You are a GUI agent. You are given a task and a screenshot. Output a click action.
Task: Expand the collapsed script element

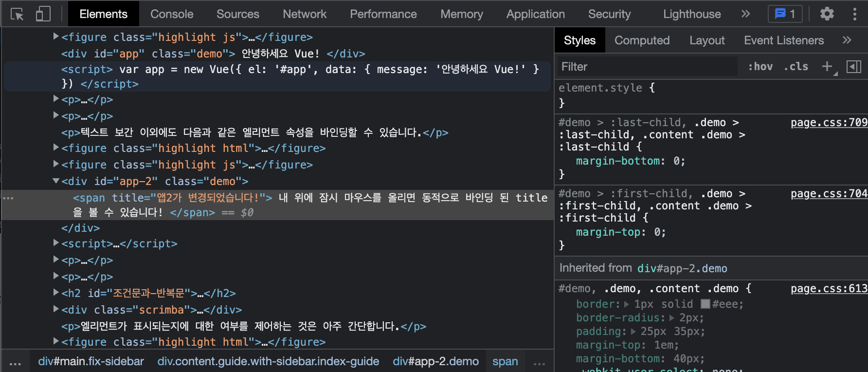coord(56,243)
